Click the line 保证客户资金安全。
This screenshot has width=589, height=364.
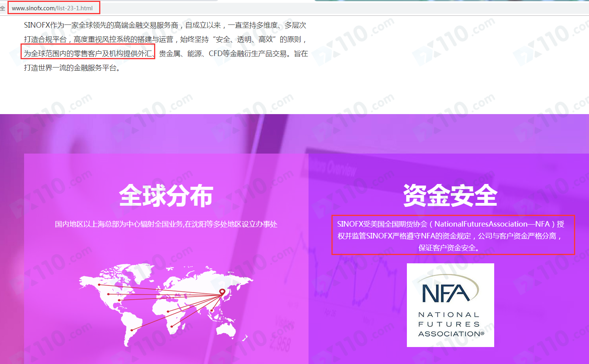pos(450,248)
